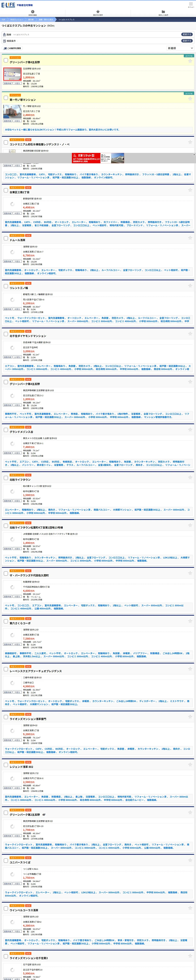196x980 pixels.
Task: Open the 京葉リネット advertisement banner
Action: pos(98,158)
